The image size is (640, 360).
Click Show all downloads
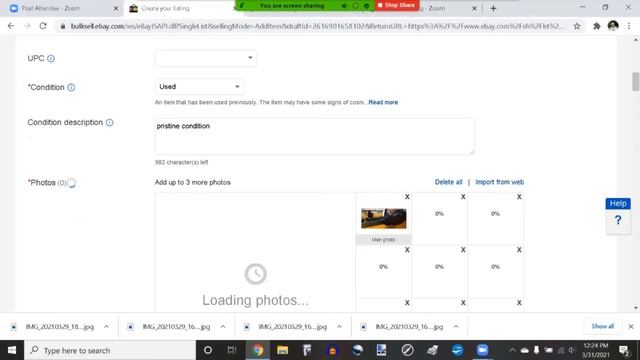tap(602, 326)
